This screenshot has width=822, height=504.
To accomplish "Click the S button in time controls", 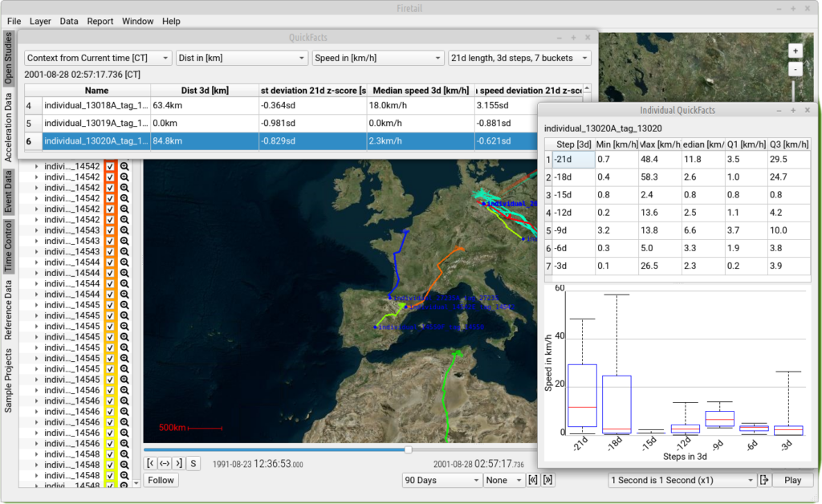I will point(193,463).
